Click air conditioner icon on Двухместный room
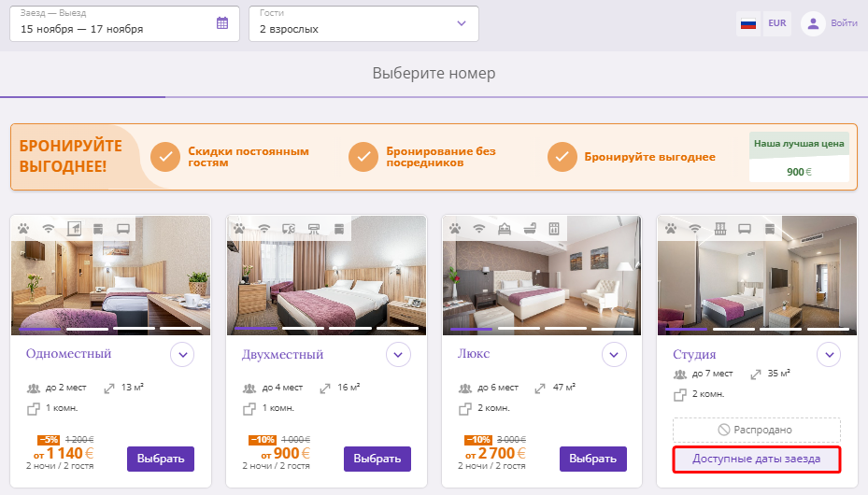This screenshot has width=868, height=495. pyautogui.click(x=314, y=229)
